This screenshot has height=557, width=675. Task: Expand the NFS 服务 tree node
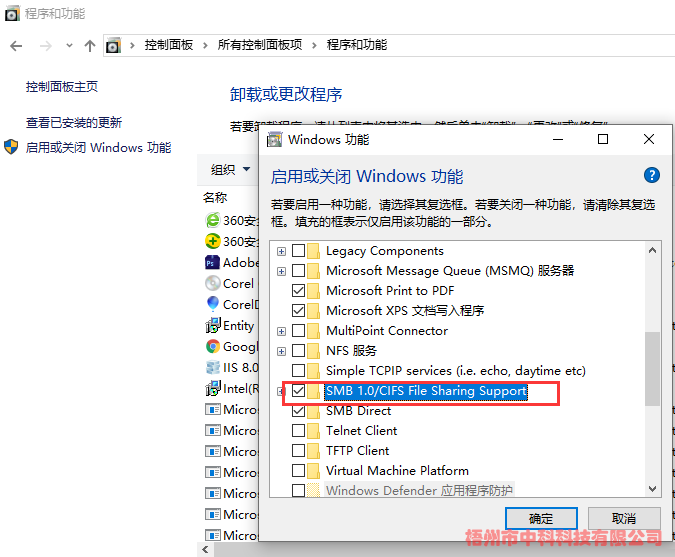282,351
